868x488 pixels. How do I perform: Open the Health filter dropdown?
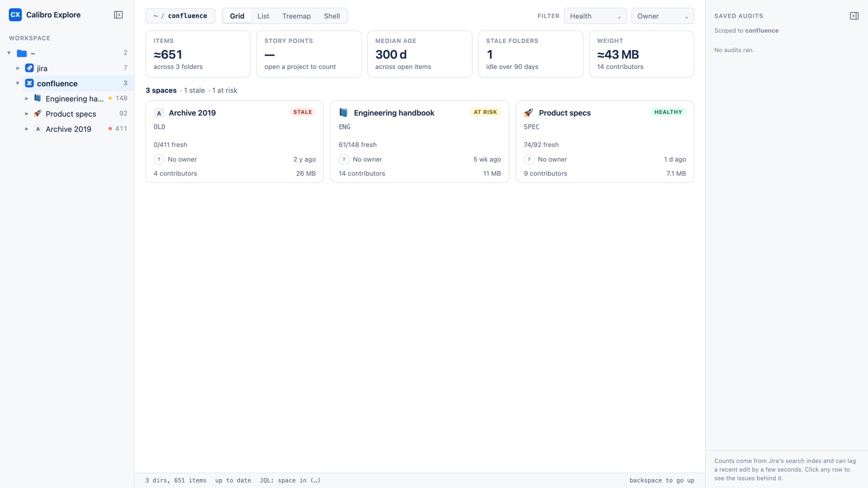595,16
